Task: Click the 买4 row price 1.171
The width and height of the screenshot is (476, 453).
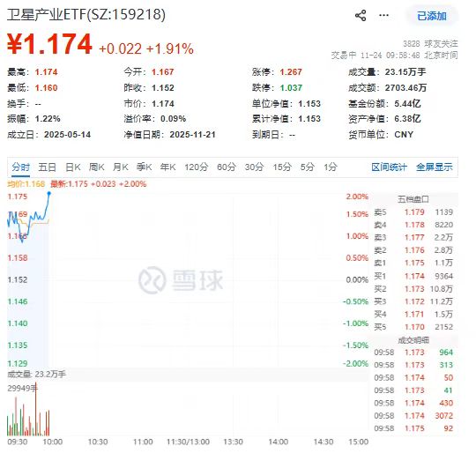Action: pyautogui.click(x=414, y=315)
